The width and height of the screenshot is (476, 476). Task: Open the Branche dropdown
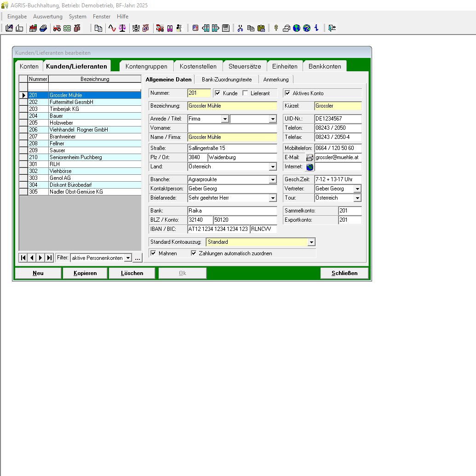pyautogui.click(x=273, y=180)
